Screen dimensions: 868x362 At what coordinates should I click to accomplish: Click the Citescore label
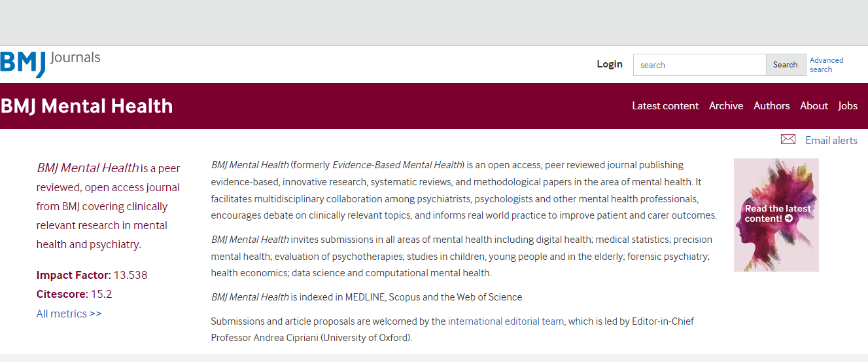[x=61, y=294]
